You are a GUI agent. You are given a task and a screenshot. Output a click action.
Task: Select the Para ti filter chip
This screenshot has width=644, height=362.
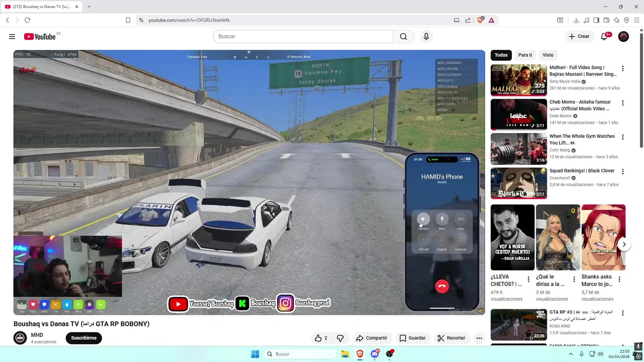coord(525,55)
